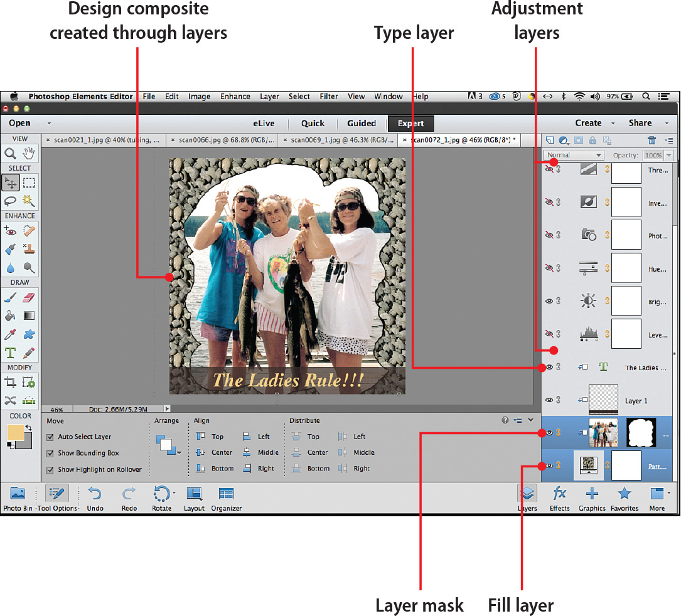Toggle Auto Select Layer checkbox
Viewport: 681px width, 616px height.
[x=50, y=437]
